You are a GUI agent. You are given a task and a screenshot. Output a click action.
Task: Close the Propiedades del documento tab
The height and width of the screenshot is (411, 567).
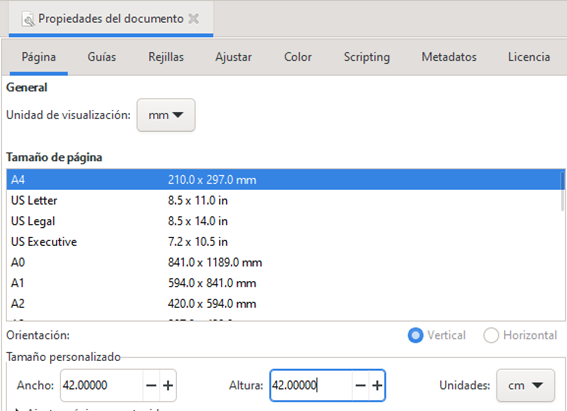[193, 18]
